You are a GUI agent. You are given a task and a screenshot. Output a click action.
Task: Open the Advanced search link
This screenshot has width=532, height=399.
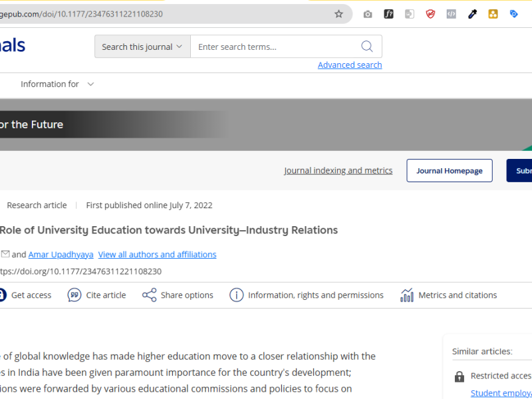350,65
